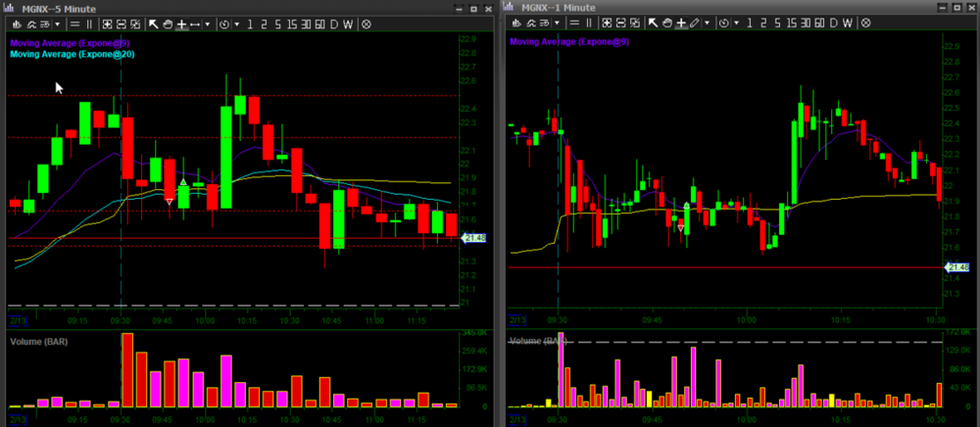The height and width of the screenshot is (427, 980).
Task: Select the arrow pointer tool in 1 Minute chart
Action: (x=653, y=24)
